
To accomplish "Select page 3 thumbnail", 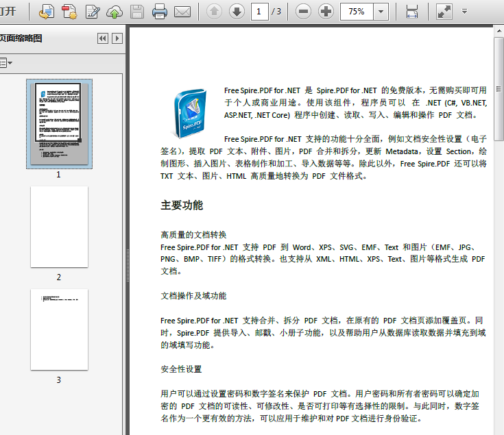I will click(59, 330).
